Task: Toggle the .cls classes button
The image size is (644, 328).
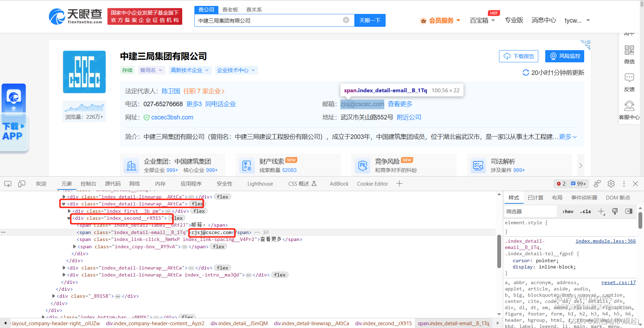Action: point(586,211)
